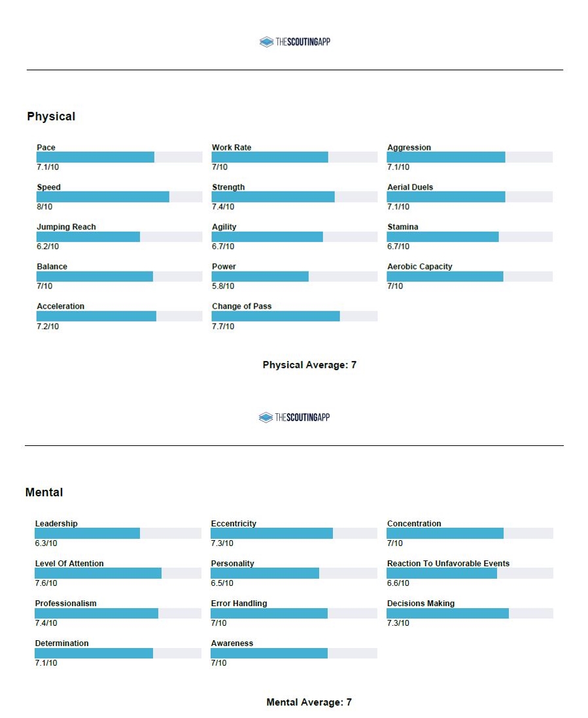Click the Aggression rating bar
The width and height of the screenshot is (588, 718).
click(470, 157)
